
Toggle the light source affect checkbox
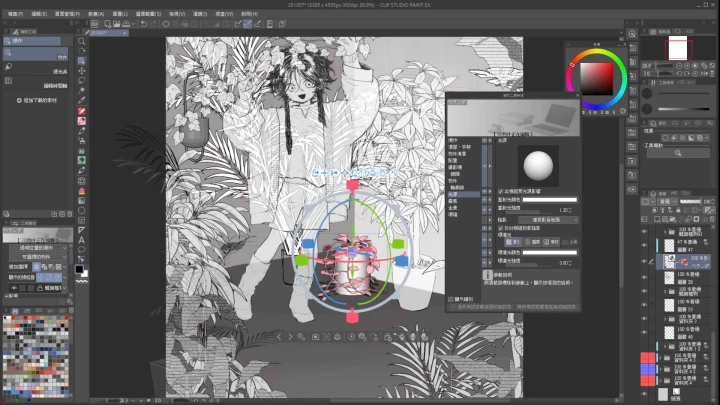click(x=500, y=190)
